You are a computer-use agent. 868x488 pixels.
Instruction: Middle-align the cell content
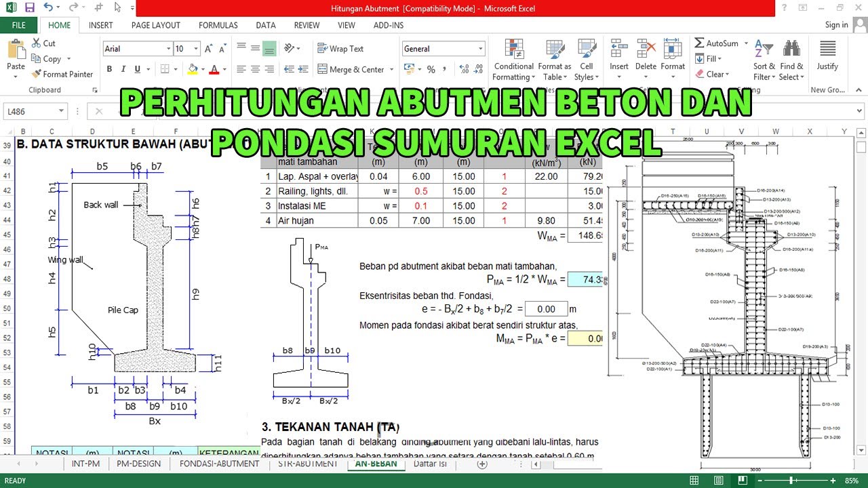click(x=256, y=49)
